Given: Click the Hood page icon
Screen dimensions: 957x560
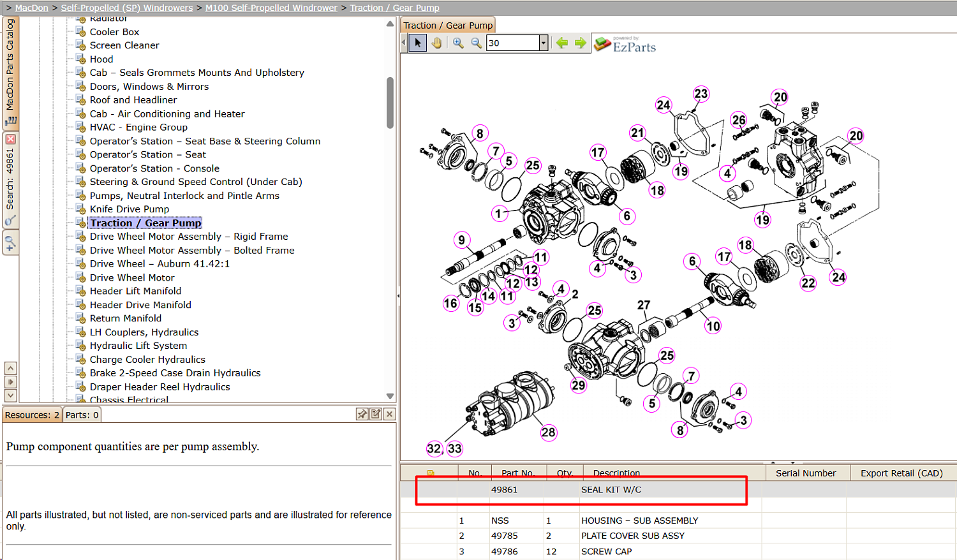Looking at the screenshot, I should pyautogui.click(x=81, y=59).
